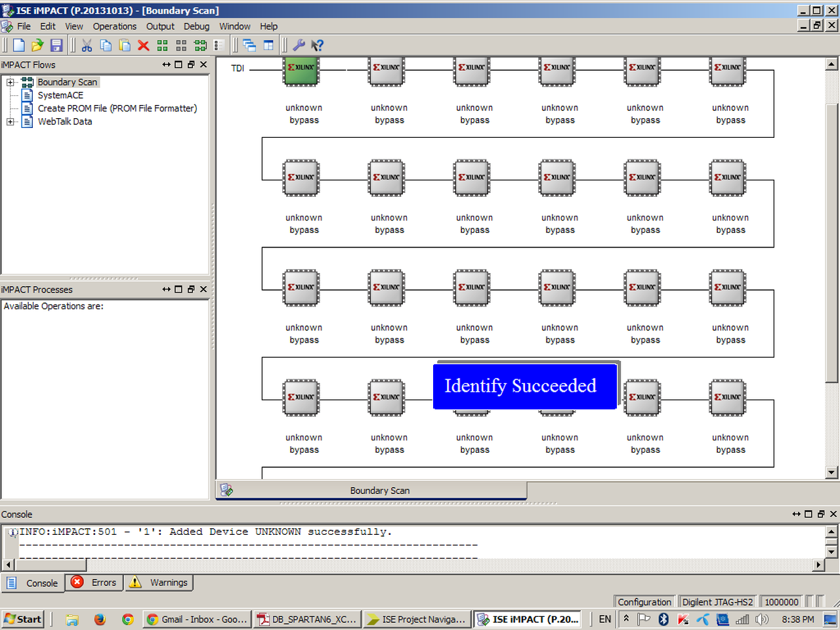This screenshot has width=840, height=630.
Task: Open a project using the folder icon
Action: pyautogui.click(x=37, y=45)
